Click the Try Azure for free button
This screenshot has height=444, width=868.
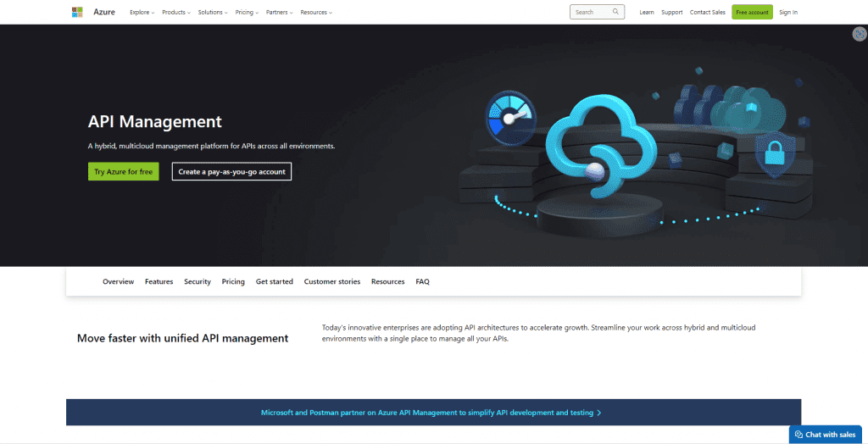coord(124,172)
